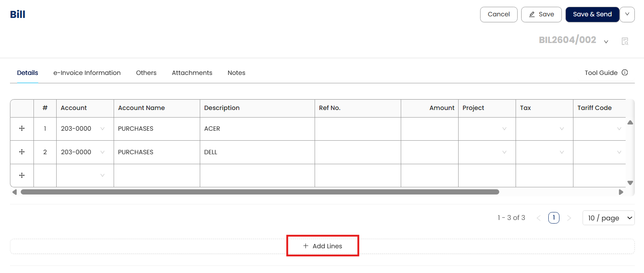The height and width of the screenshot is (273, 644).
Task: Open Account dropdown for the ACER row
Action: click(x=102, y=129)
